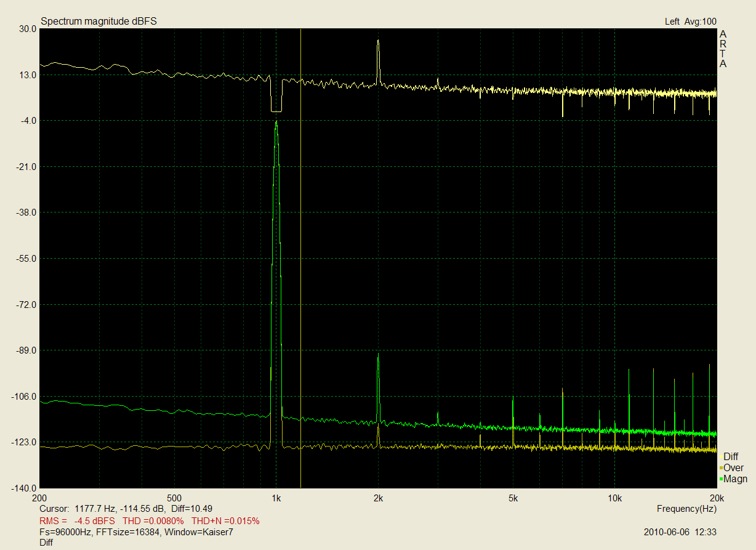Click the Diff legend color square
Screen dimensions: 756x550
pos(721,457)
